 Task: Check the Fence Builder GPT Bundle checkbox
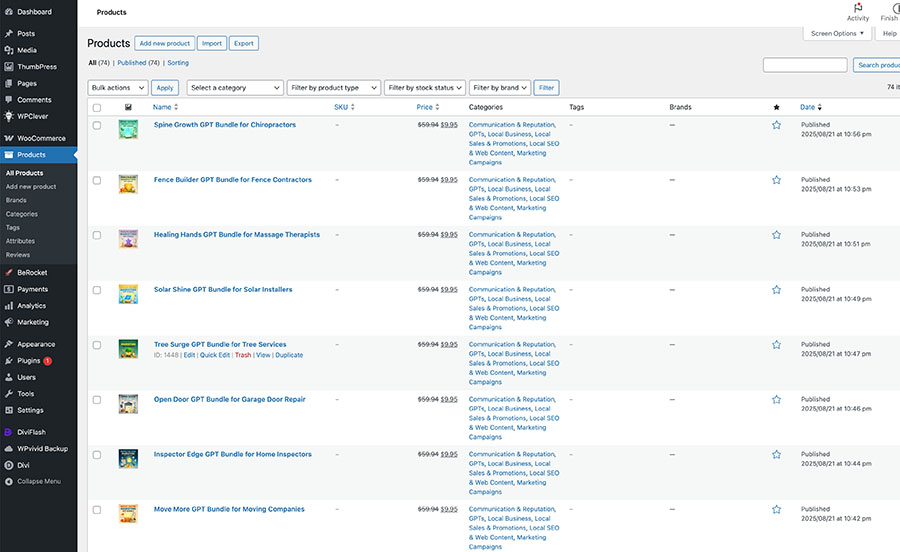[97, 180]
